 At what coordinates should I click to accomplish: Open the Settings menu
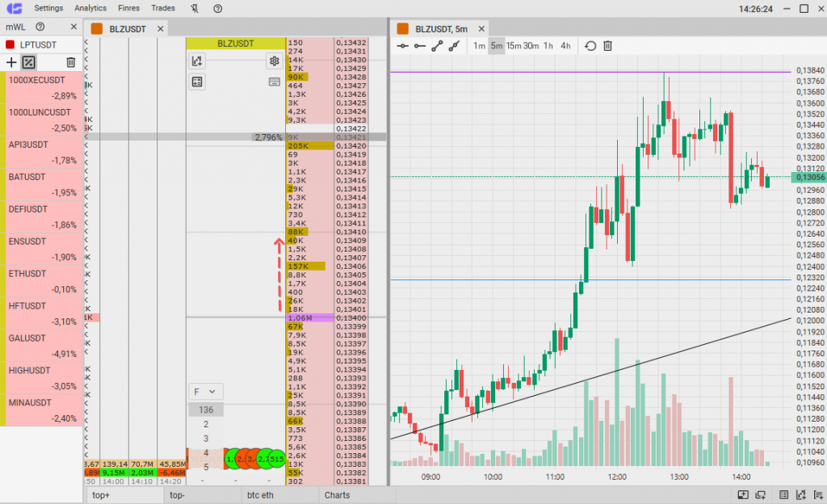[x=48, y=8]
